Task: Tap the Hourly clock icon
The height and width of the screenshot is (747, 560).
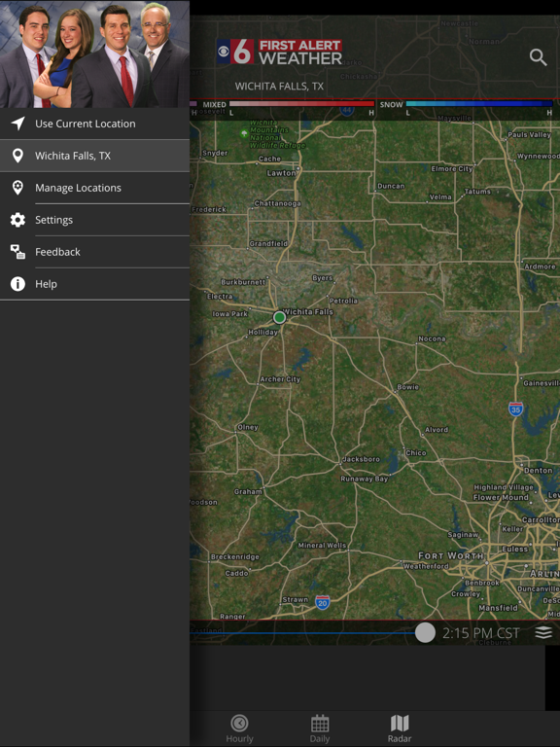Action: click(x=239, y=723)
